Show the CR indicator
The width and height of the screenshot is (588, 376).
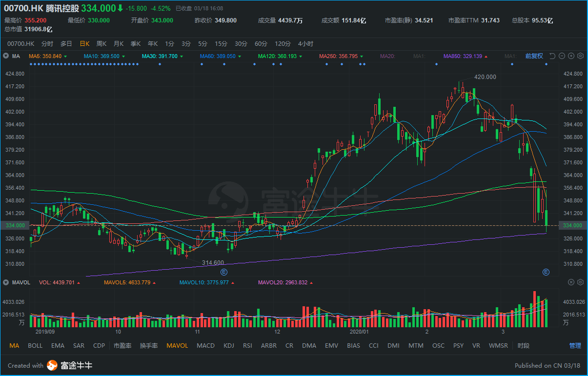coord(289,346)
